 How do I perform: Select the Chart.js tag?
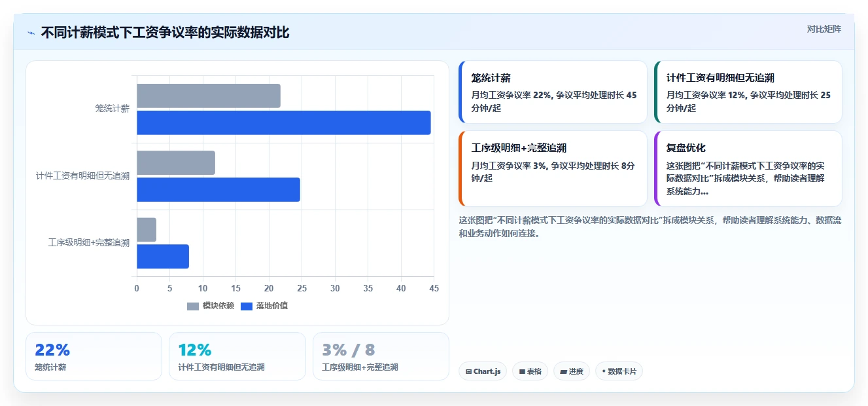pos(483,371)
